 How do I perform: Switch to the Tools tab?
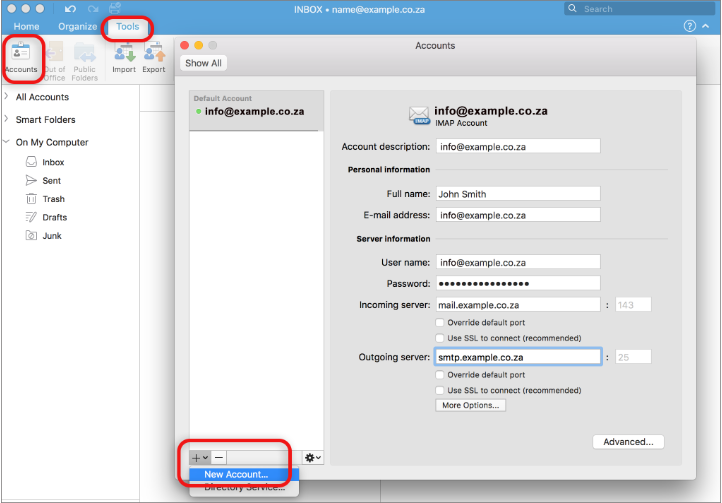(x=128, y=26)
